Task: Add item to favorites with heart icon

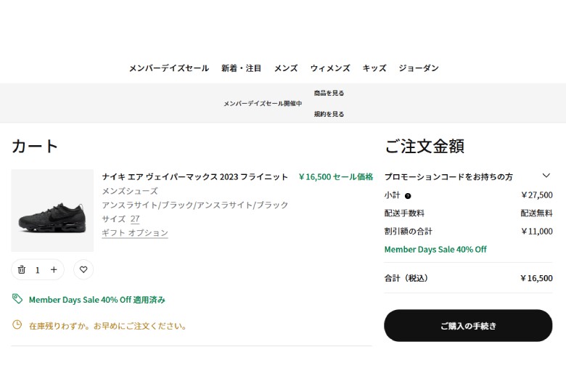Action: pos(83,269)
